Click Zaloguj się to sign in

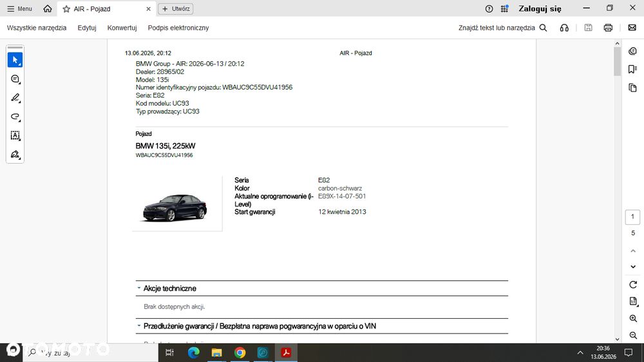point(540,8)
